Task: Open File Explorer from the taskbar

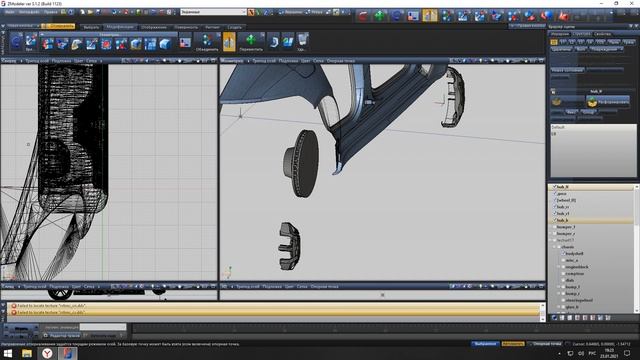Action: (27, 353)
